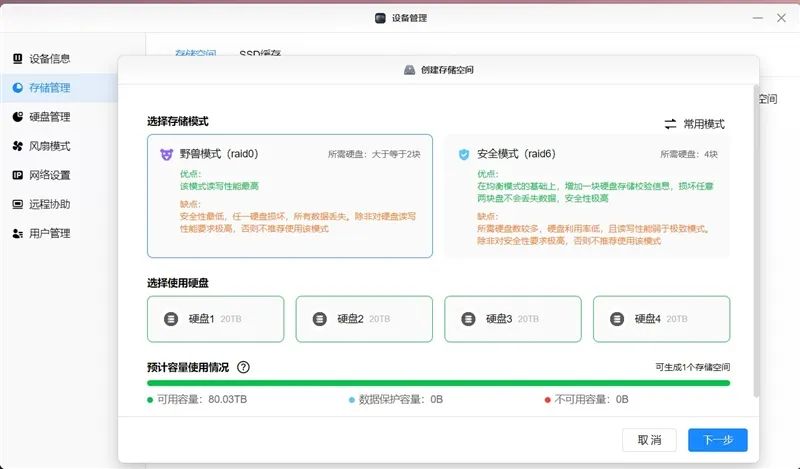Click 不可用容量: 0B legend
This screenshot has height=469, width=800.
point(586,399)
